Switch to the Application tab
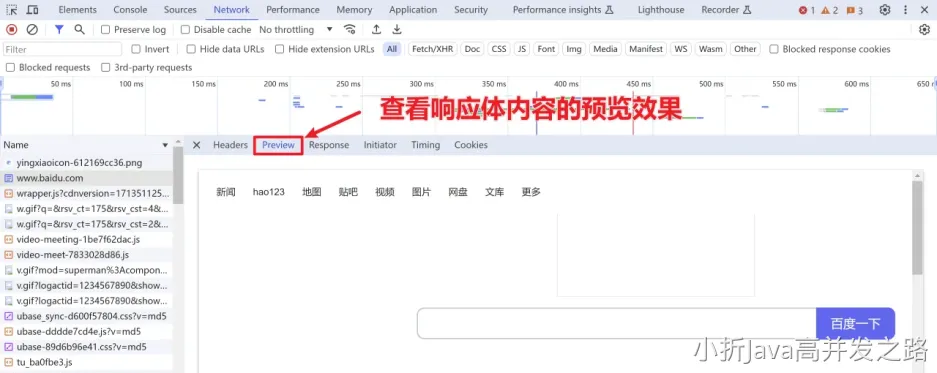Image resolution: width=937 pixels, height=373 pixels. click(x=413, y=10)
